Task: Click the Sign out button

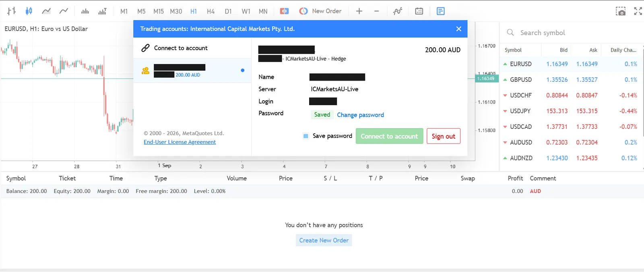Action: [x=444, y=136]
